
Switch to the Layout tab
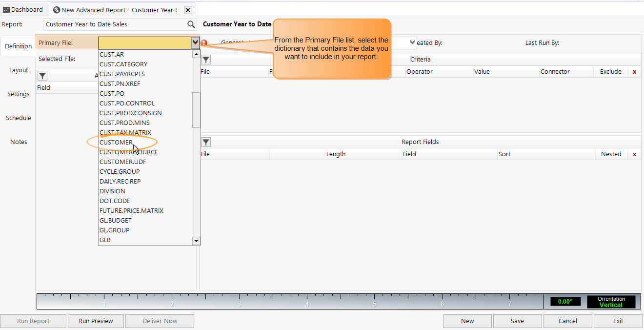click(18, 70)
